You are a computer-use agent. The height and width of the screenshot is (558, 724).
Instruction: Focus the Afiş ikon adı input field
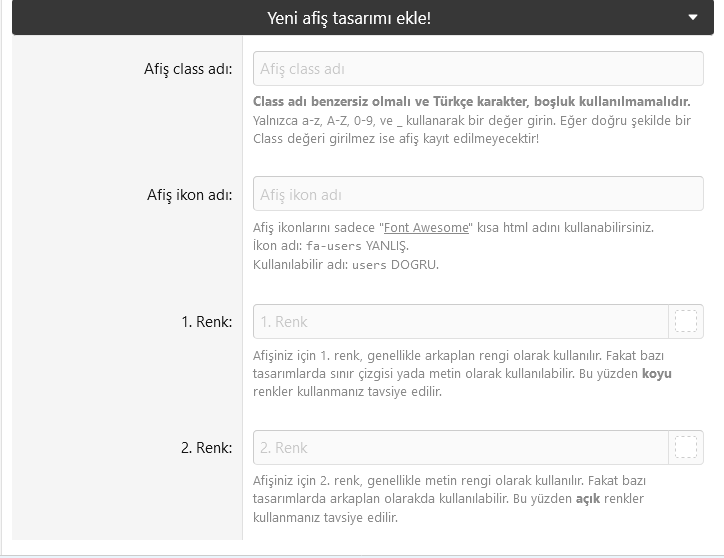click(478, 194)
